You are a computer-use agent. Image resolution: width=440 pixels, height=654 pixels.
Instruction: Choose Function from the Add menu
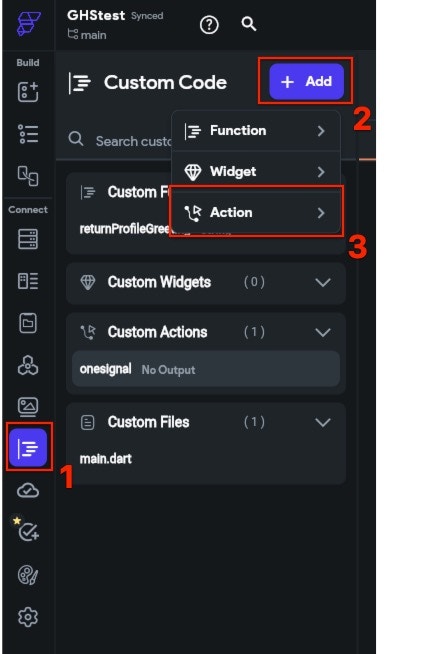(x=256, y=131)
